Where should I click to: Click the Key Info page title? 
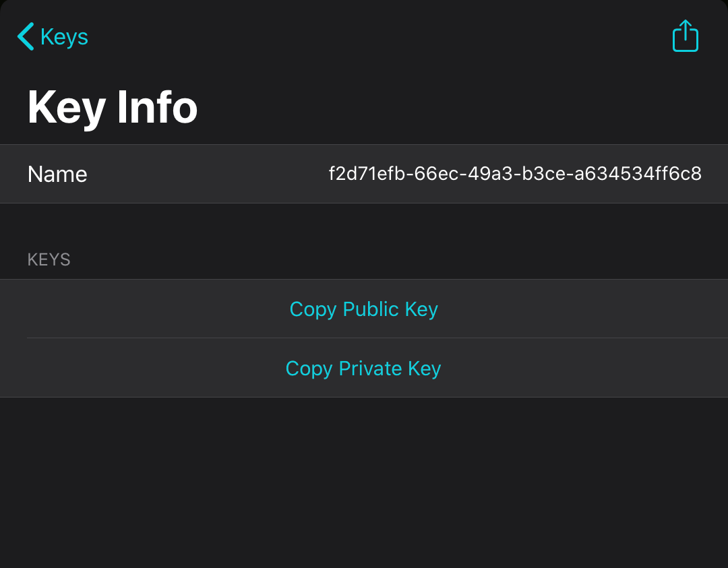[113, 107]
